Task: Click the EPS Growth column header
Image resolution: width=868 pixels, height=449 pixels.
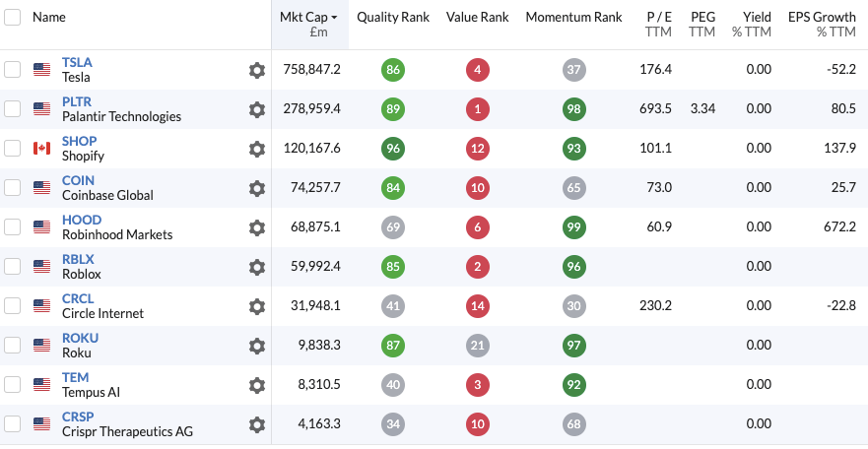Action: tap(822, 18)
